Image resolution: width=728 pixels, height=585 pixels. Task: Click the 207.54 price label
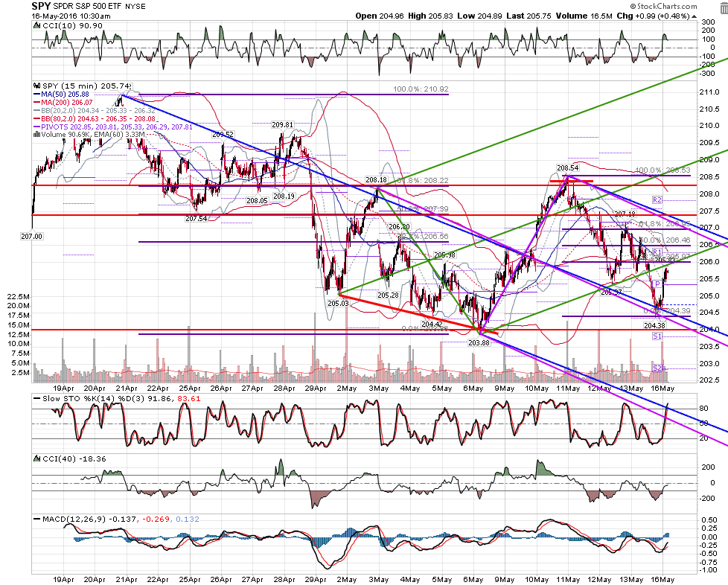pyautogui.click(x=196, y=219)
